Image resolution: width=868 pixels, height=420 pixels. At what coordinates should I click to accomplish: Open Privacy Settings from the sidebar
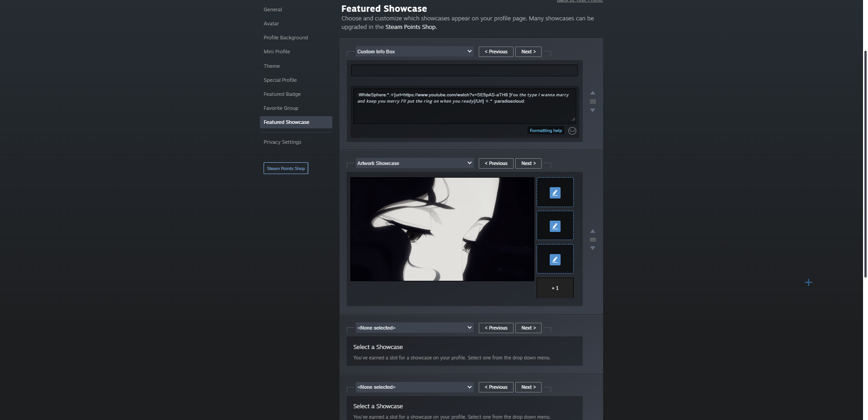(x=282, y=142)
